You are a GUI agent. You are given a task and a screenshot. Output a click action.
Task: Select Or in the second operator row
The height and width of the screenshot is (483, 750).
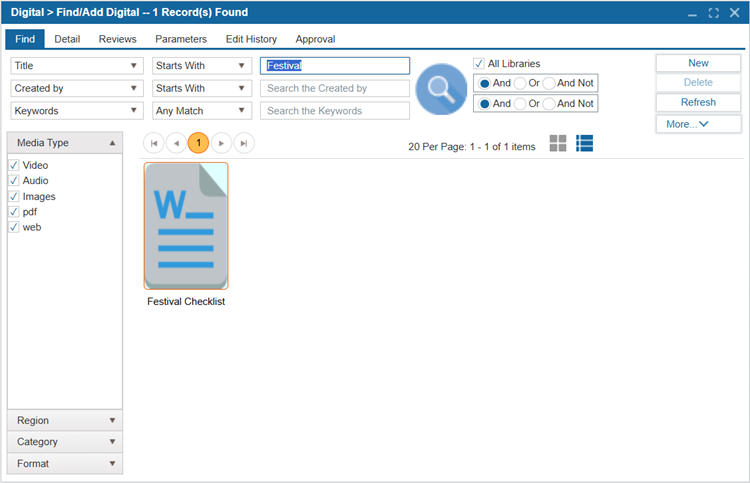(520, 104)
